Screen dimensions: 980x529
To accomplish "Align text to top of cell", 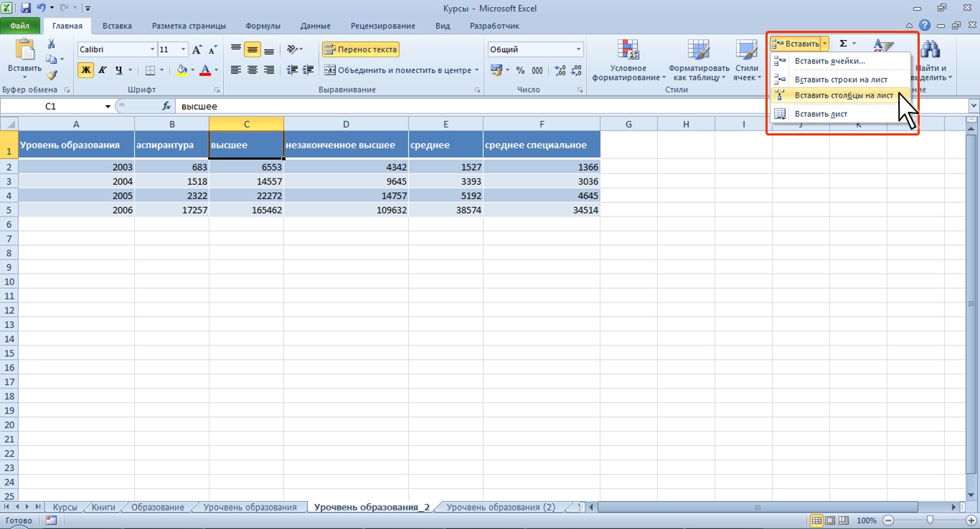I will pos(236,49).
